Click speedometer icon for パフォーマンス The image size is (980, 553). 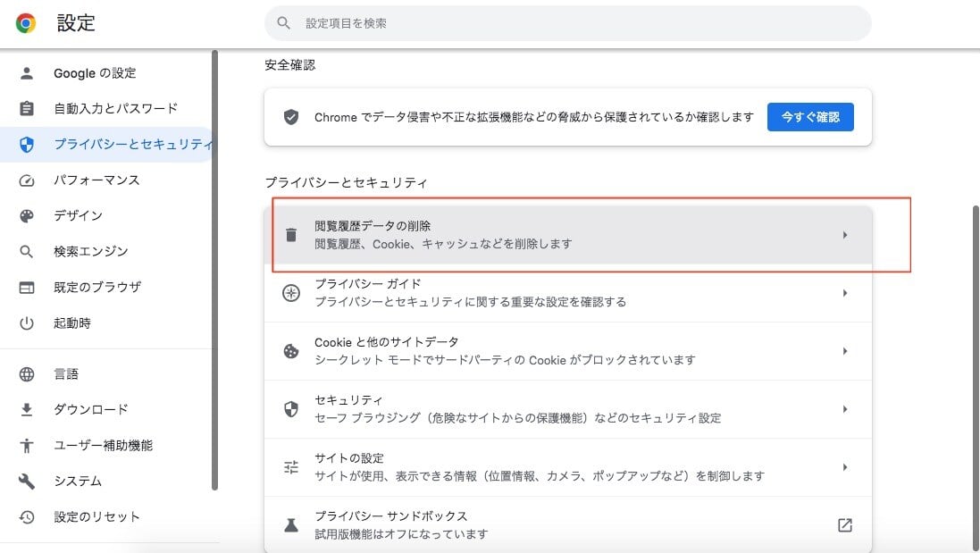(26, 180)
